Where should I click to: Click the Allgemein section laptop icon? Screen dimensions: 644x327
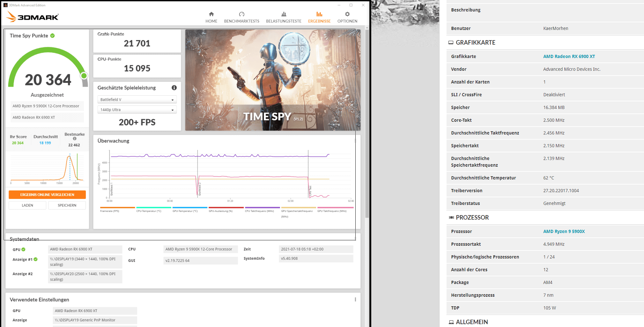451,322
